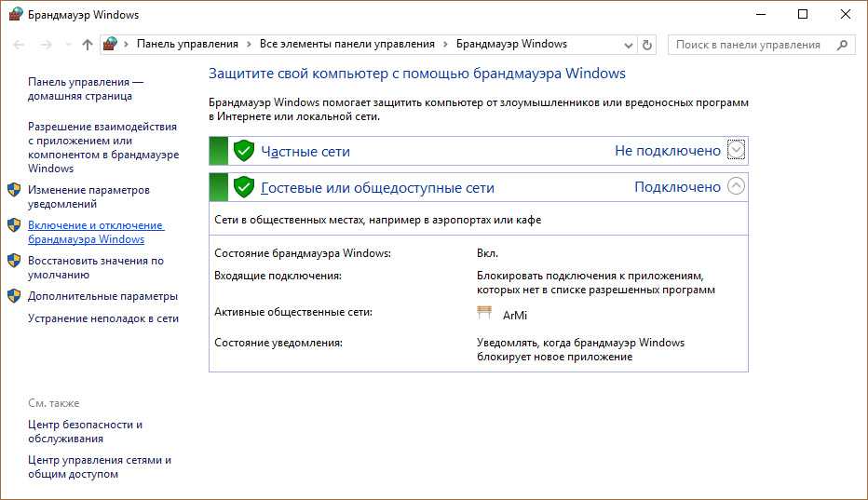Viewport: 868px width, 500px height.
Task: Click 'Гостевые или общедоступные сети' heading
Action: coord(377,188)
